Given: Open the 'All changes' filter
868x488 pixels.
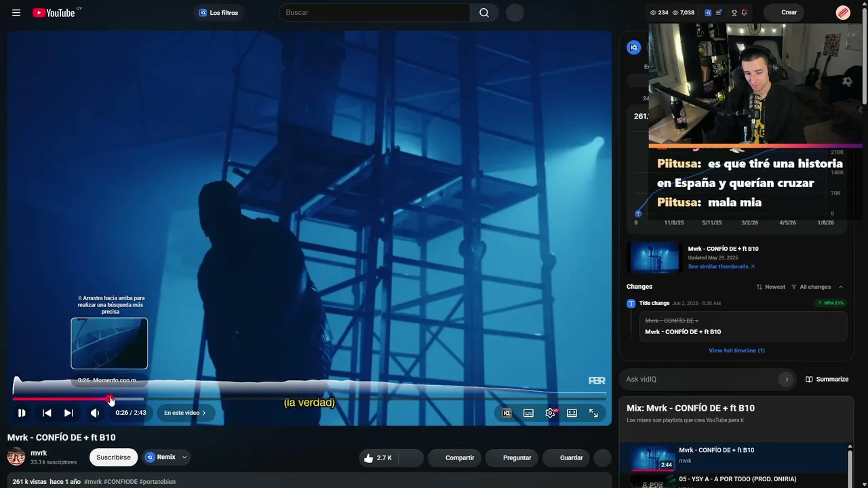Looking at the screenshot, I should (x=811, y=287).
